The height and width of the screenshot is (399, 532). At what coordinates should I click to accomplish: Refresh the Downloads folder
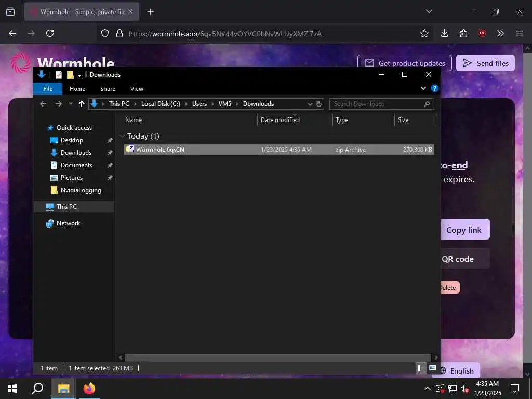[318, 104]
